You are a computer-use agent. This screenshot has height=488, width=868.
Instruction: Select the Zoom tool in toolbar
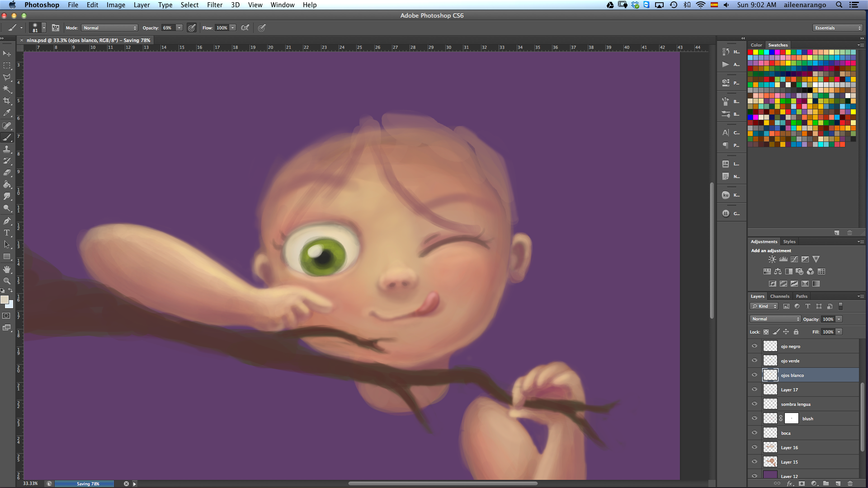(x=7, y=281)
